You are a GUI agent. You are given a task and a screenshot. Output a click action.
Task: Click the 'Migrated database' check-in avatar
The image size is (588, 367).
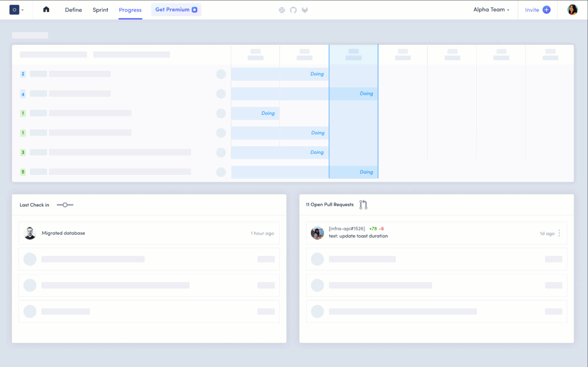[x=30, y=233]
